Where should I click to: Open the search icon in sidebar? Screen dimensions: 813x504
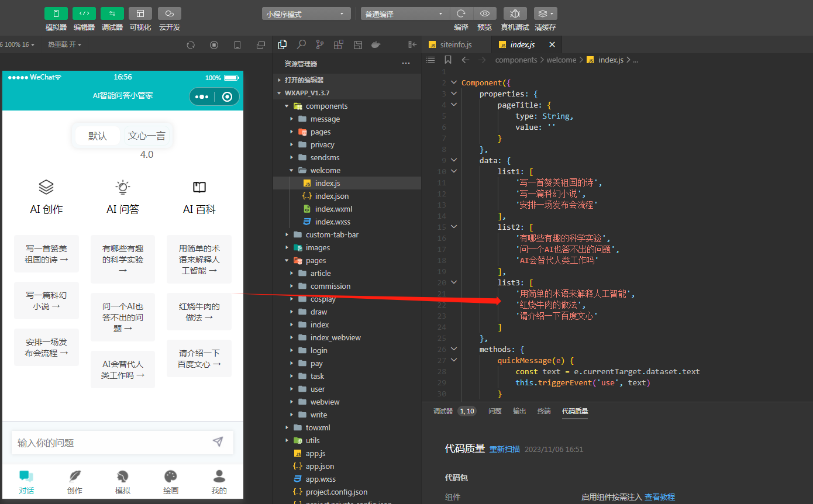(301, 44)
